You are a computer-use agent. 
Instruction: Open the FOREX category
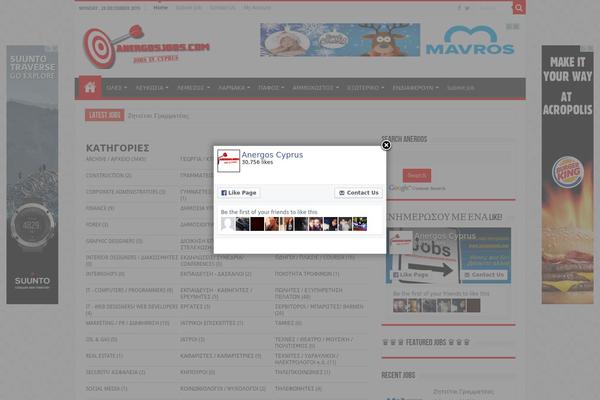(97, 225)
